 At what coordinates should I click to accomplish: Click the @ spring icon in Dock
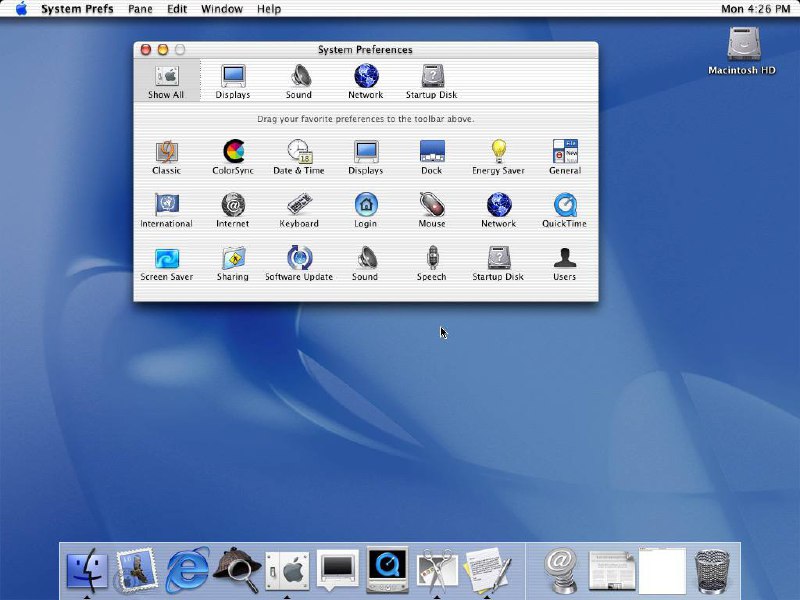pos(560,570)
